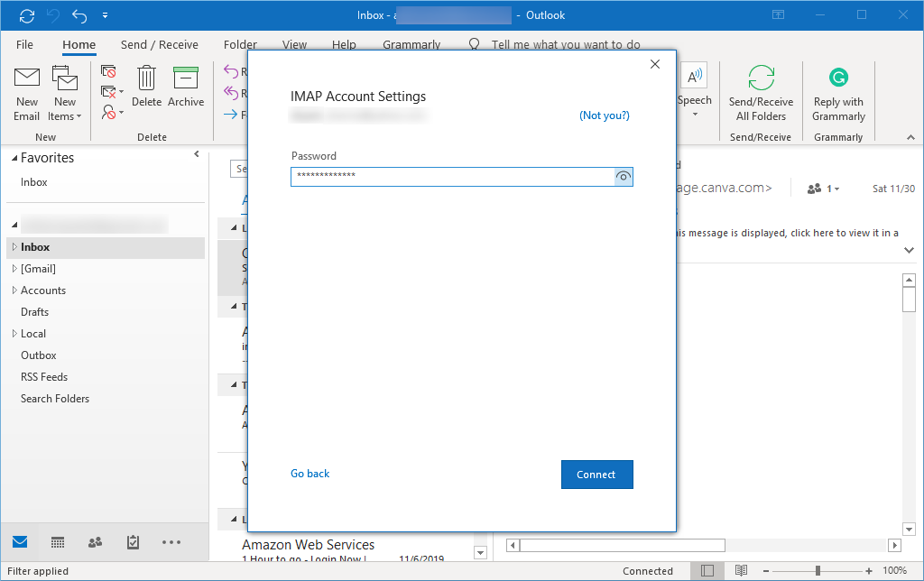This screenshot has width=924, height=581.
Task: Collapse the Favorites section
Action: pyautogui.click(x=14, y=158)
